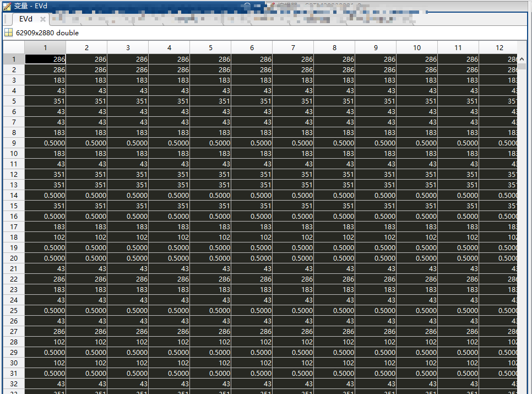Image resolution: width=532 pixels, height=394 pixels.
Task: Select row header 5
Action: click(x=14, y=101)
